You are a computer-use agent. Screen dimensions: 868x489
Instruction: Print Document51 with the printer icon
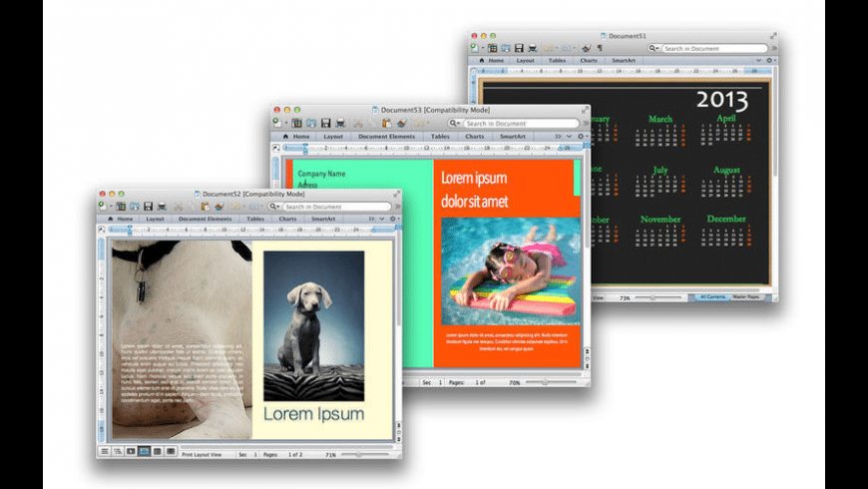coord(533,48)
